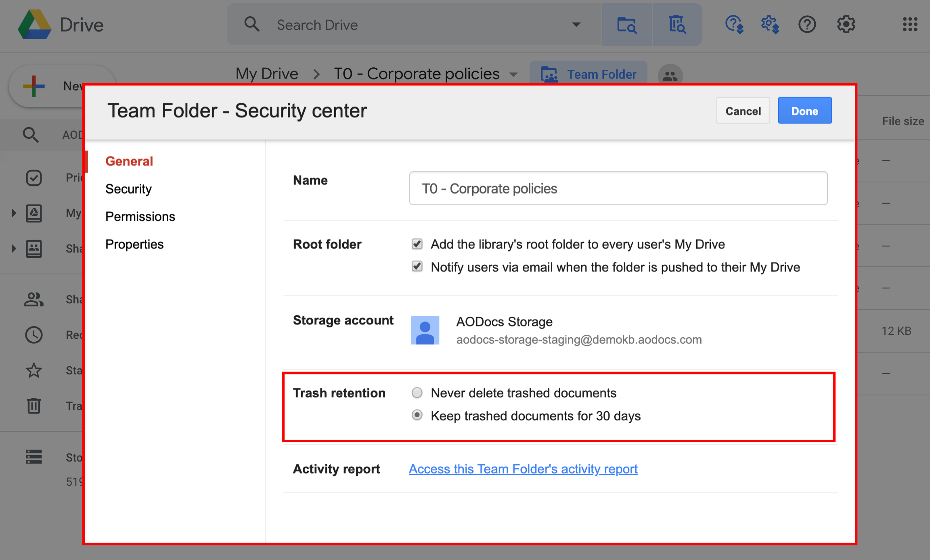Click the Priority checkmark icon in the sidebar
930x560 pixels.
(x=34, y=178)
